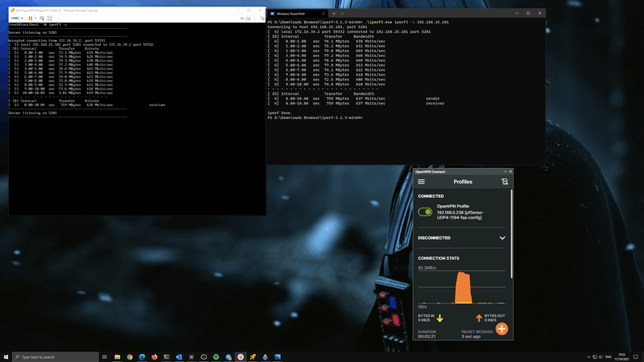Launch Google Chrome from the taskbar
This screenshot has width=644, height=362.
coord(130,356)
